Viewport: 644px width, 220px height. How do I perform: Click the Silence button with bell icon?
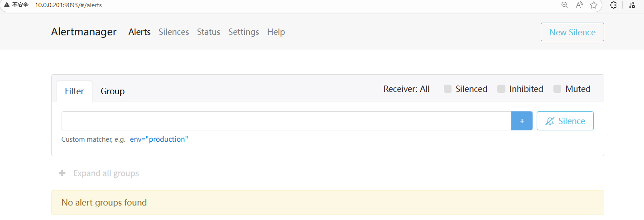click(x=565, y=121)
